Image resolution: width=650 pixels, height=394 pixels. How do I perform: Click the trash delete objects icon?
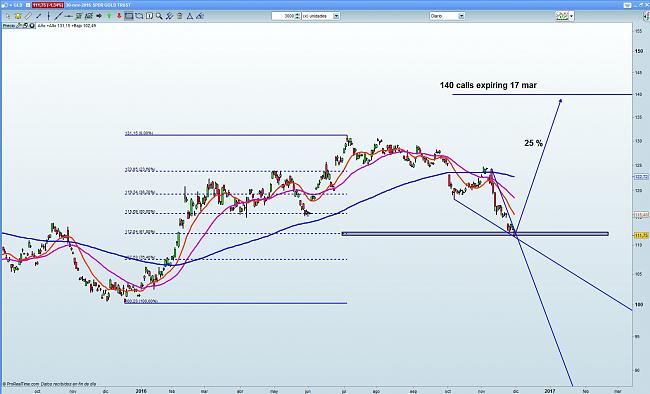click(179, 16)
